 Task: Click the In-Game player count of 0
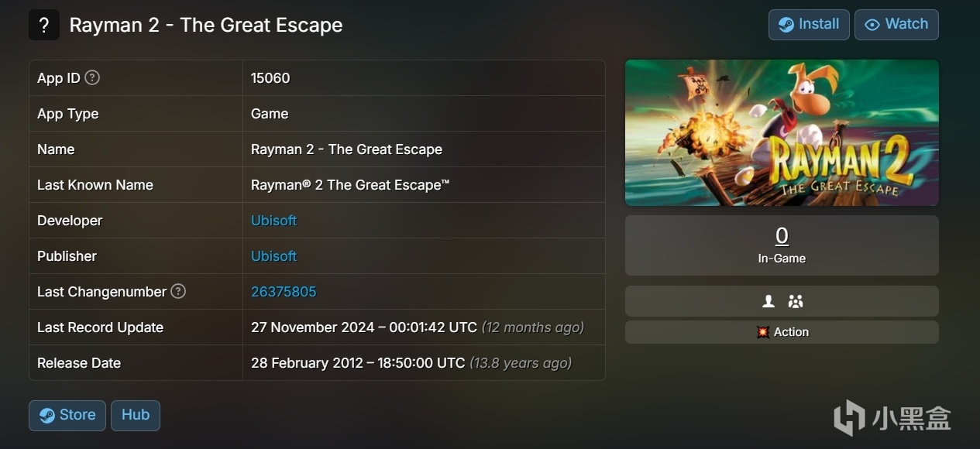(782, 236)
